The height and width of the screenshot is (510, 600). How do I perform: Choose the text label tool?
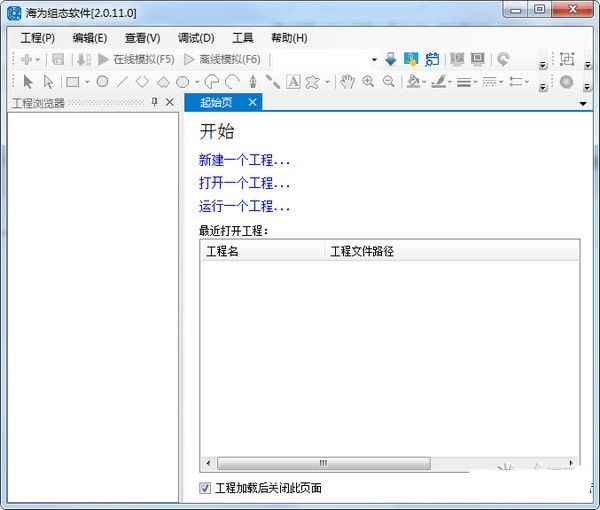(293, 81)
